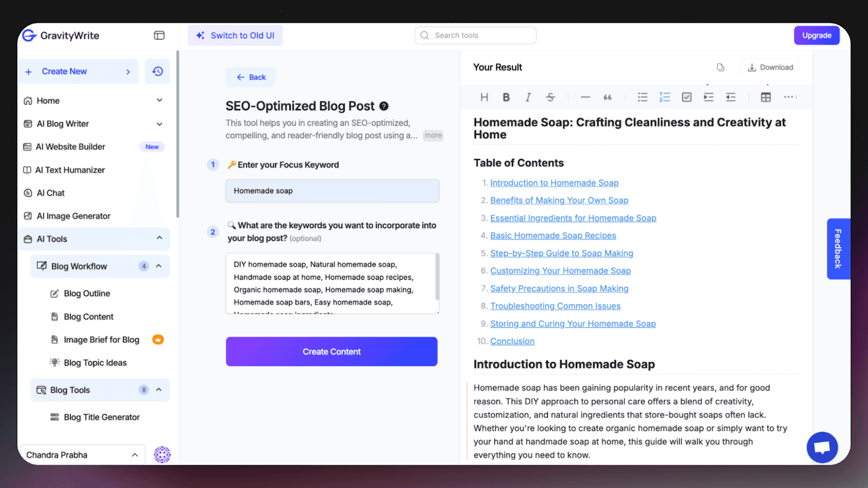Screen dimensions: 868x488
Task: Toggle italic formatting in editor toolbar
Action: coord(528,97)
